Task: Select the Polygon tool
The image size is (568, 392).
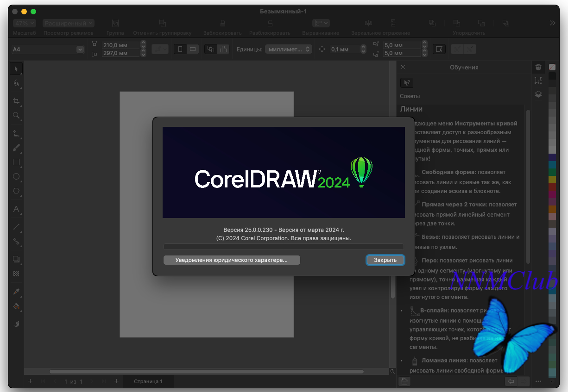Action: (x=16, y=191)
